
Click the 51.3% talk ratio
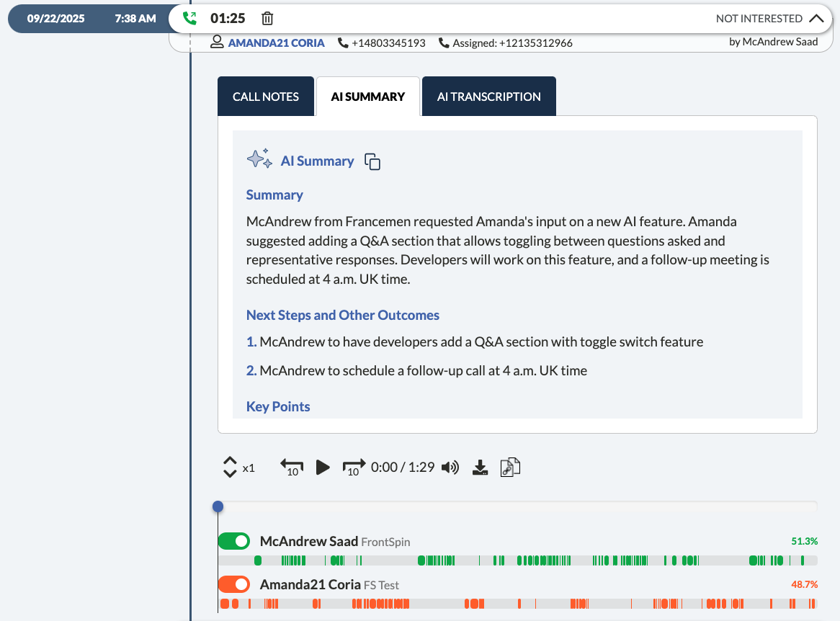(x=804, y=541)
